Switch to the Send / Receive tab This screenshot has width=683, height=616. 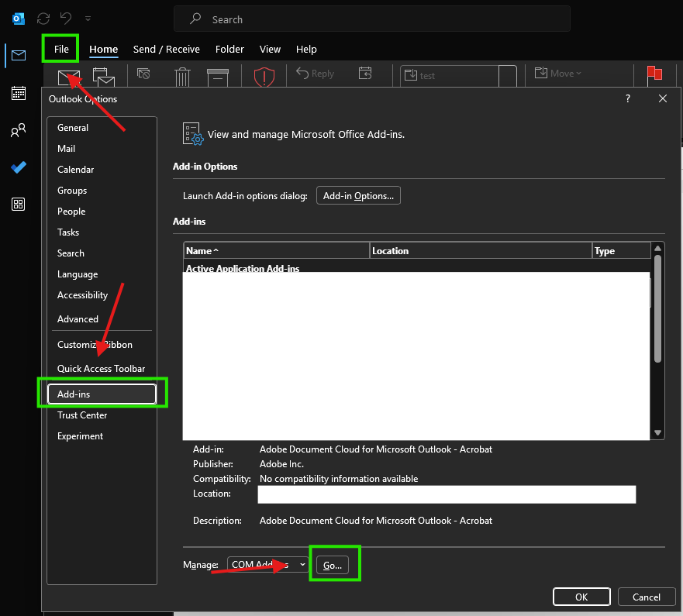pos(167,49)
